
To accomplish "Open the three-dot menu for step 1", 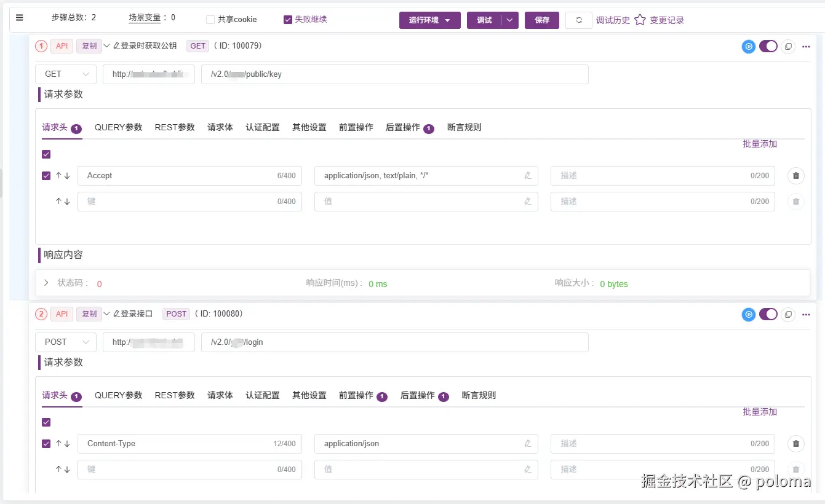I will point(806,46).
